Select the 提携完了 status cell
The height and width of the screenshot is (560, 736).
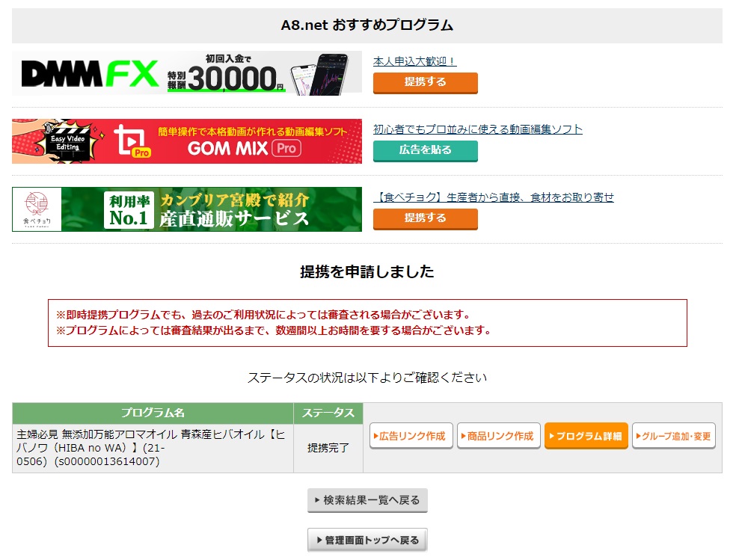point(328,448)
